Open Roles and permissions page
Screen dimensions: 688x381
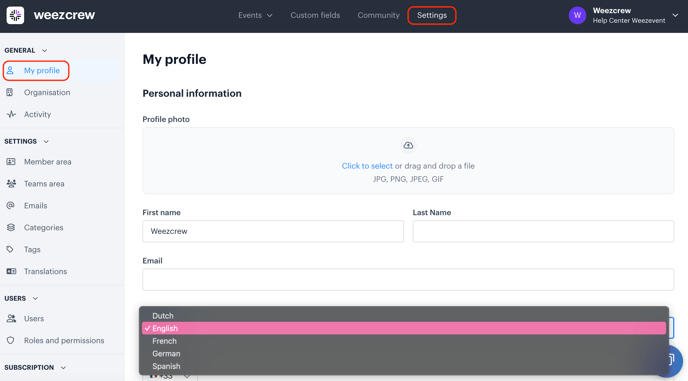click(x=64, y=341)
